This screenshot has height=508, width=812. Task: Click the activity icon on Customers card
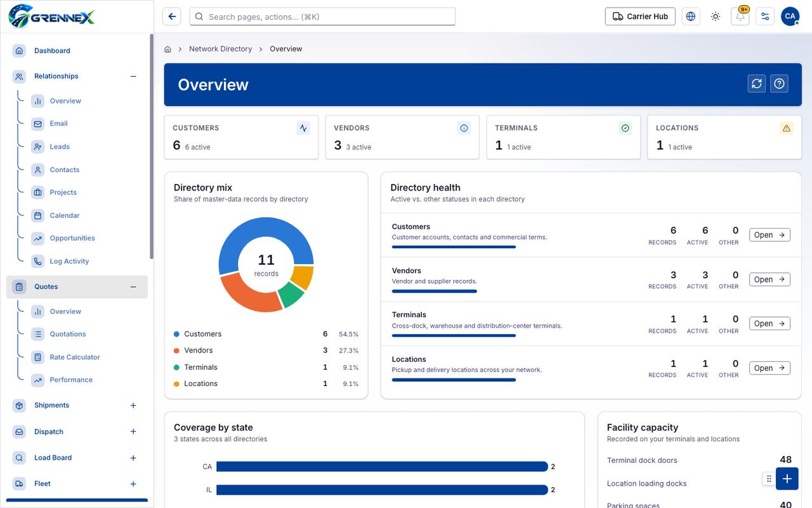point(303,128)
